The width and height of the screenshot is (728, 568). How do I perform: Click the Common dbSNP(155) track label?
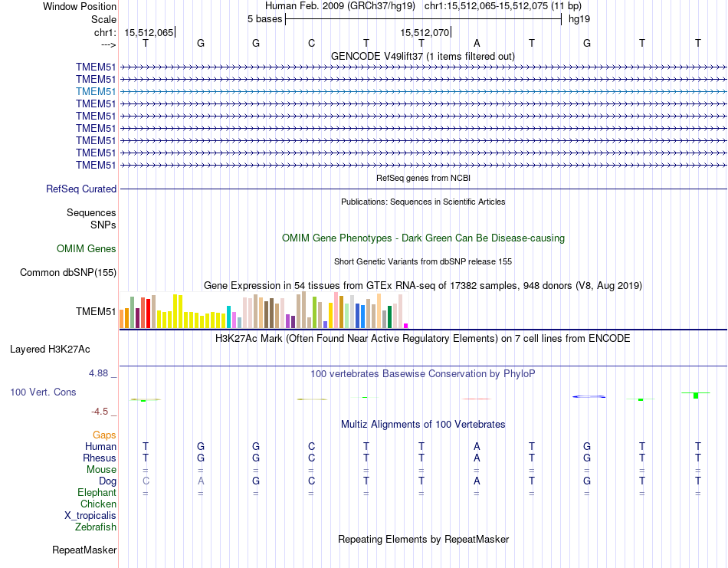click(67, 273)
